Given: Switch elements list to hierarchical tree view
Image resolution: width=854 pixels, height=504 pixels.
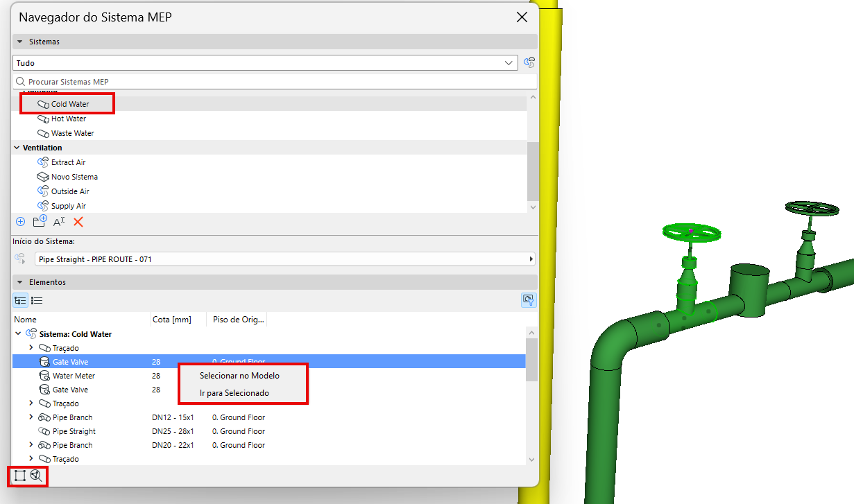Looking at the screenshot, I should click(x=20, y=300).
